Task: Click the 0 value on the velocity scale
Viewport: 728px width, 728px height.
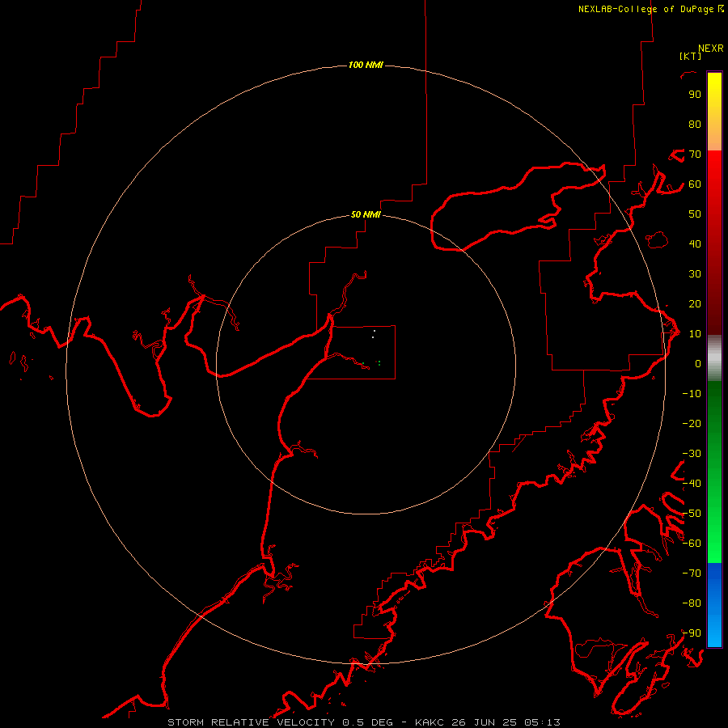Action: pyautogui.click(x=698, y=364)
